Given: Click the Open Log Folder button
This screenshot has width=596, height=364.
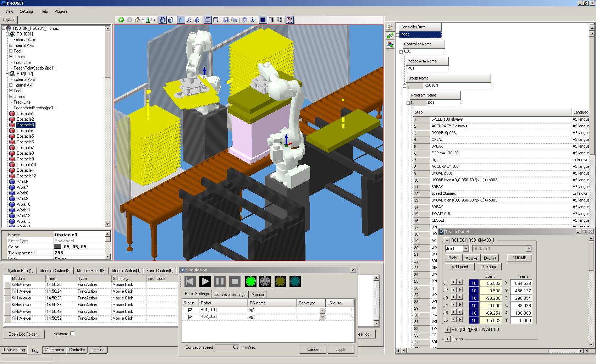Looking at the screenshot, I should [x=24, y=334].
